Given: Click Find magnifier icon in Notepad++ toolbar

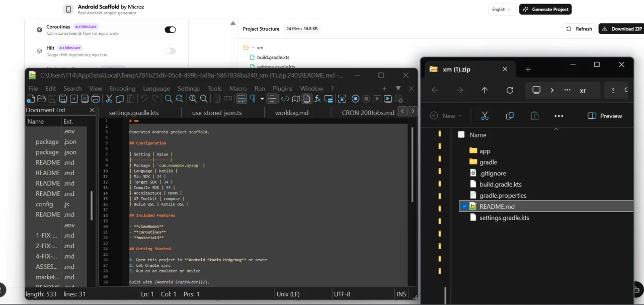Looking at the screenshot, I should point(169,99).
